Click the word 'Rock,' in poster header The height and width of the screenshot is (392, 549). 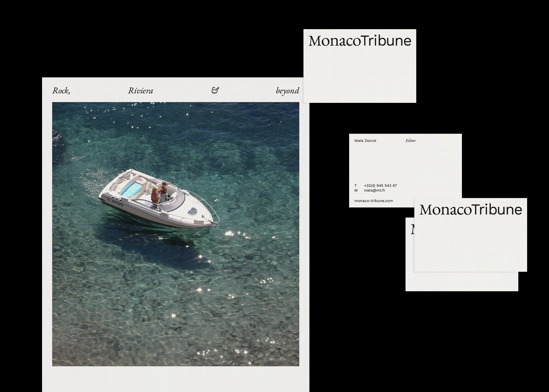click(61, 91)
